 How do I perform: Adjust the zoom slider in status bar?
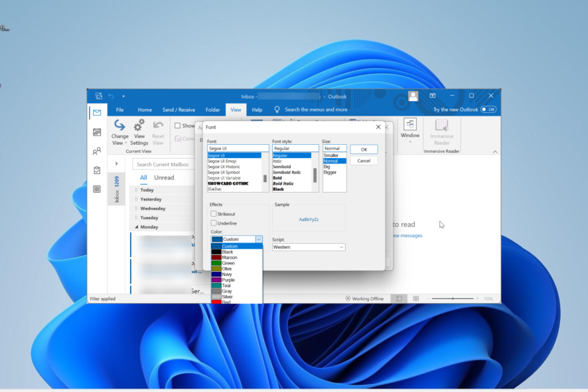click(x=453, y=298)
